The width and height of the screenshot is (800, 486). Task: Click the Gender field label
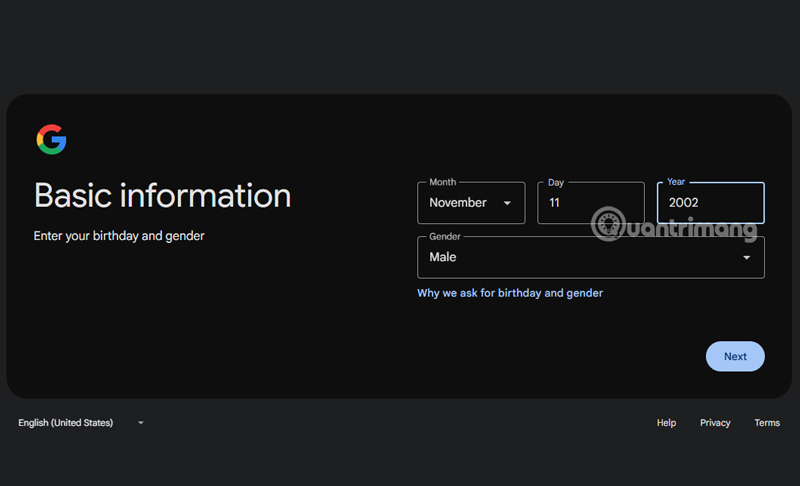[443, 237]
